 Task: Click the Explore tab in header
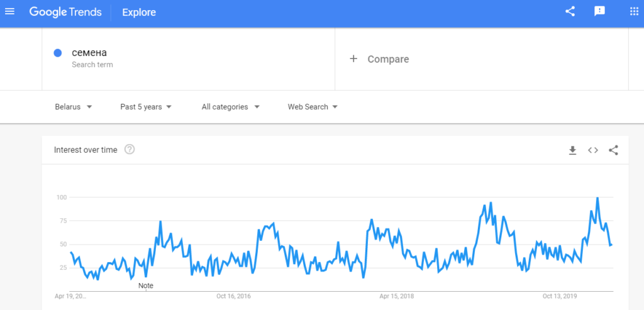coord(139,13)
